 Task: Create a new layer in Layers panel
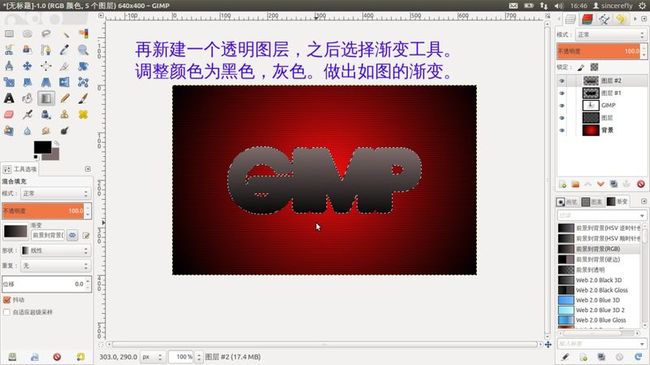tap(563, 184)
